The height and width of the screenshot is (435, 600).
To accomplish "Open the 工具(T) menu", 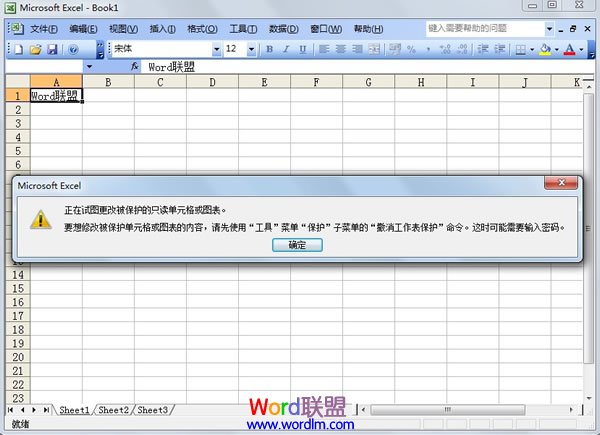I will [x=243, y=29].
